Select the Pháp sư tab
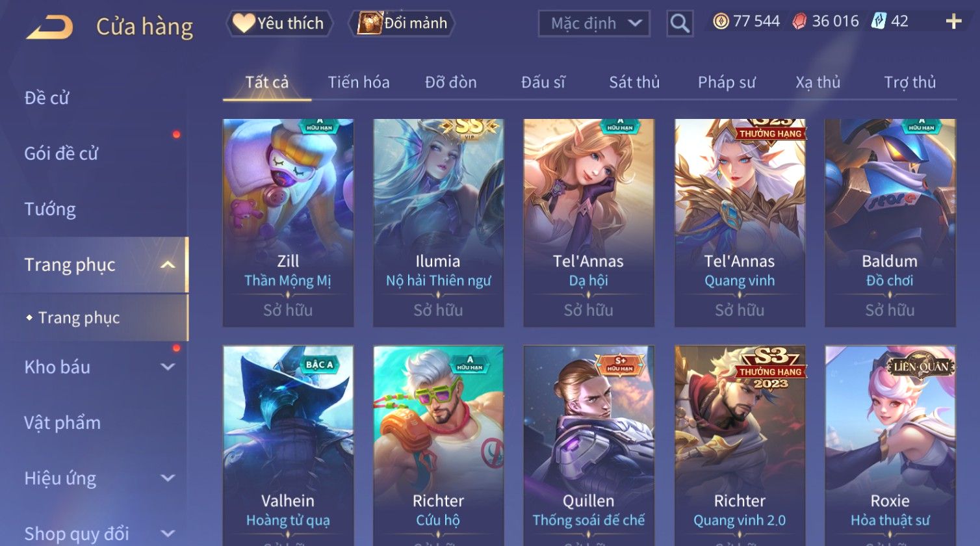The width and height of the screenshot is (980, 546). tap(727, 83)
